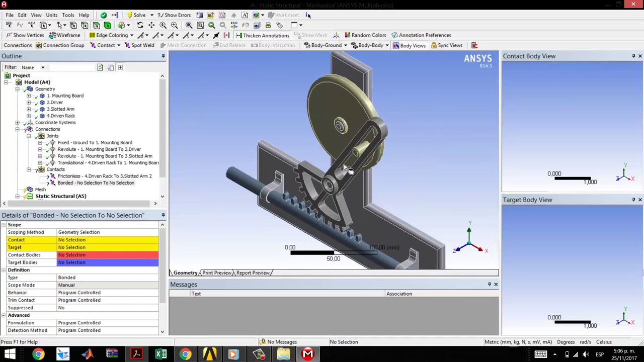Click the Outline horizontal scrollbar
Viewport: 644px width, 362px height.
(79, 204)
